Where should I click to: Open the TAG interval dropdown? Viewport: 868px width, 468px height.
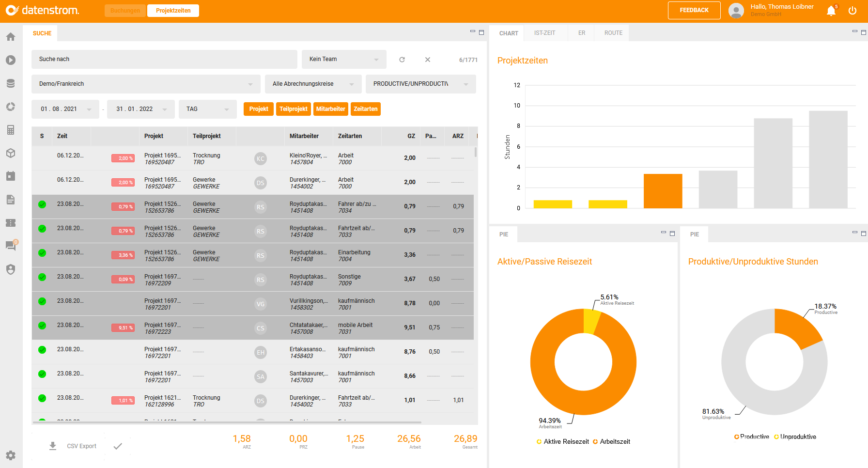[207, 109]
